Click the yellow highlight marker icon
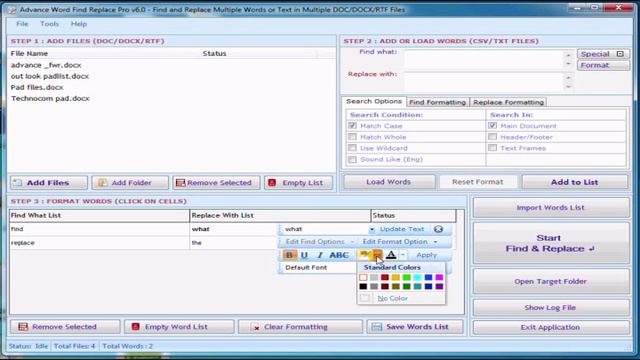 pyautogui.click(x=364, y=255)
